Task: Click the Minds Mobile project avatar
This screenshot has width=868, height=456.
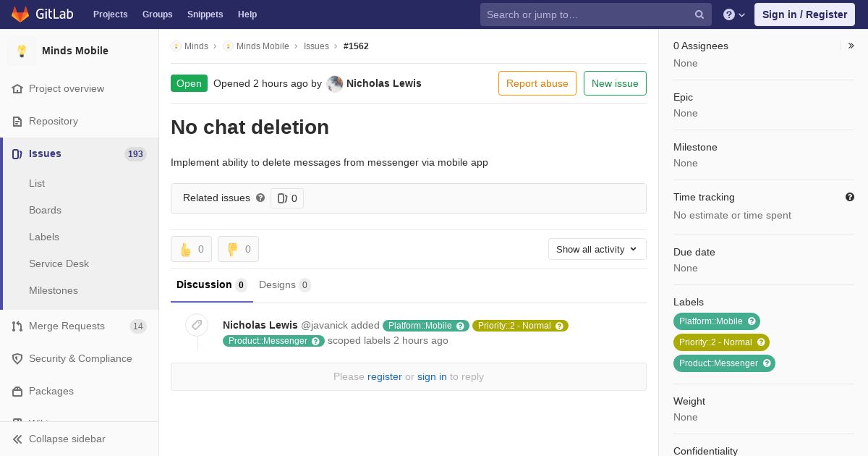Action: point(22,51)
